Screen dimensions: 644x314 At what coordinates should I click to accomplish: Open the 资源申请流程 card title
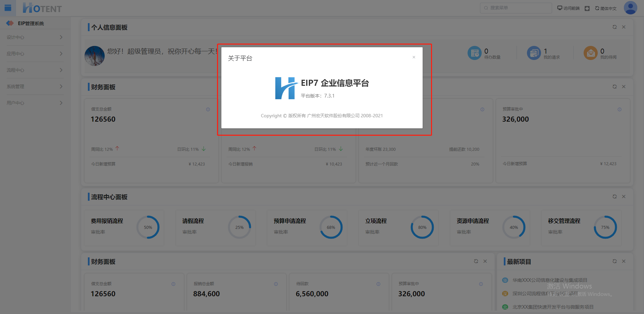(x=473, y=221)
